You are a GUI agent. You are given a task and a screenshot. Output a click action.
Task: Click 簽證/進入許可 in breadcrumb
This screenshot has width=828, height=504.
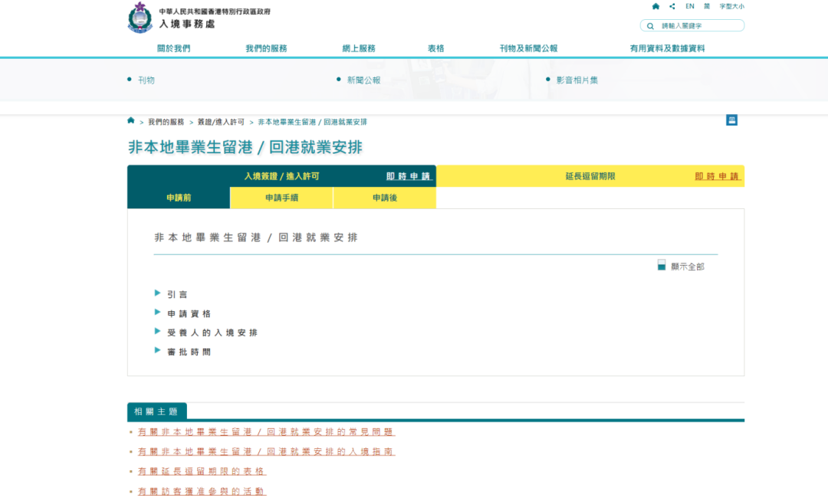point(221,122)
